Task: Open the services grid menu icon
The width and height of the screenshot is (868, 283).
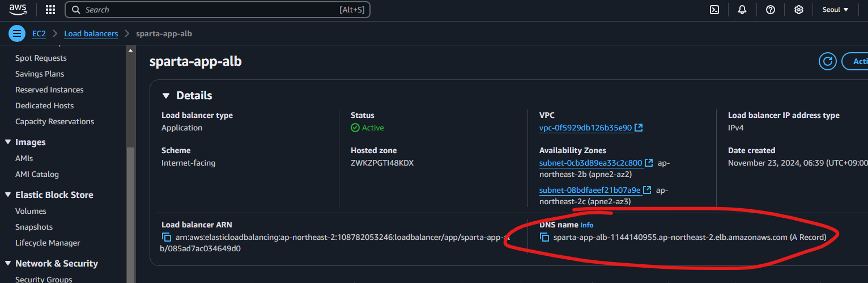Action: point(50,10)
